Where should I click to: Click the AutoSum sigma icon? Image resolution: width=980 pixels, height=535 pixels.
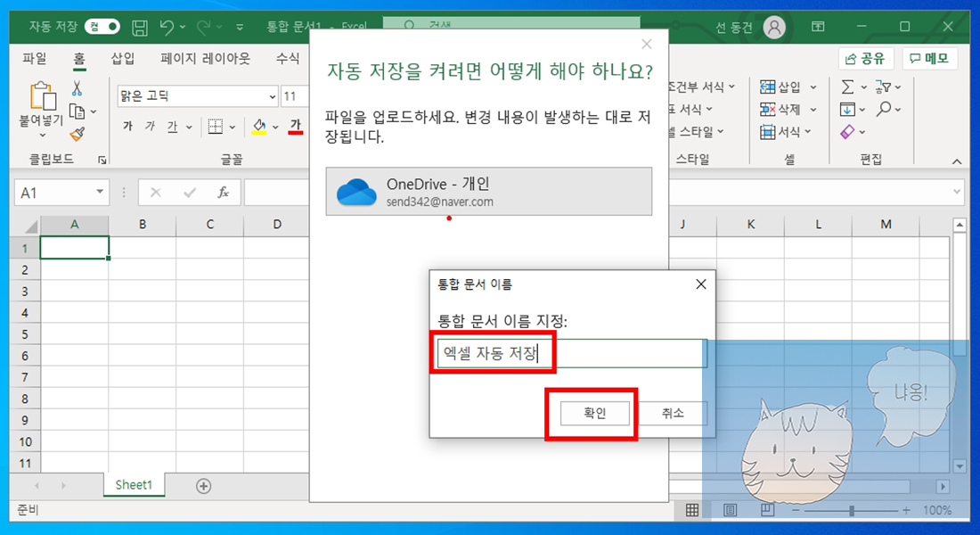coord(847,86)
